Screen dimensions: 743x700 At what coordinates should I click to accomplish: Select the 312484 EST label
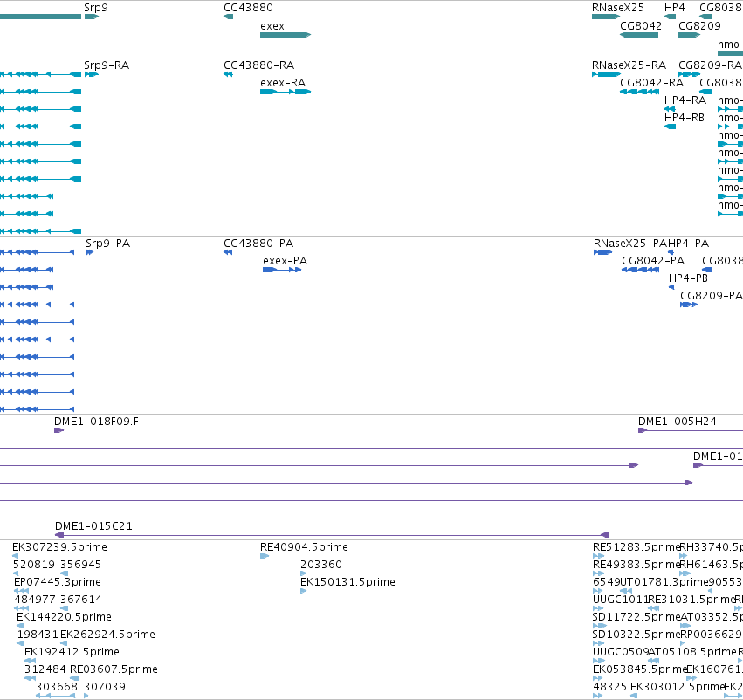tap(45, 669)
